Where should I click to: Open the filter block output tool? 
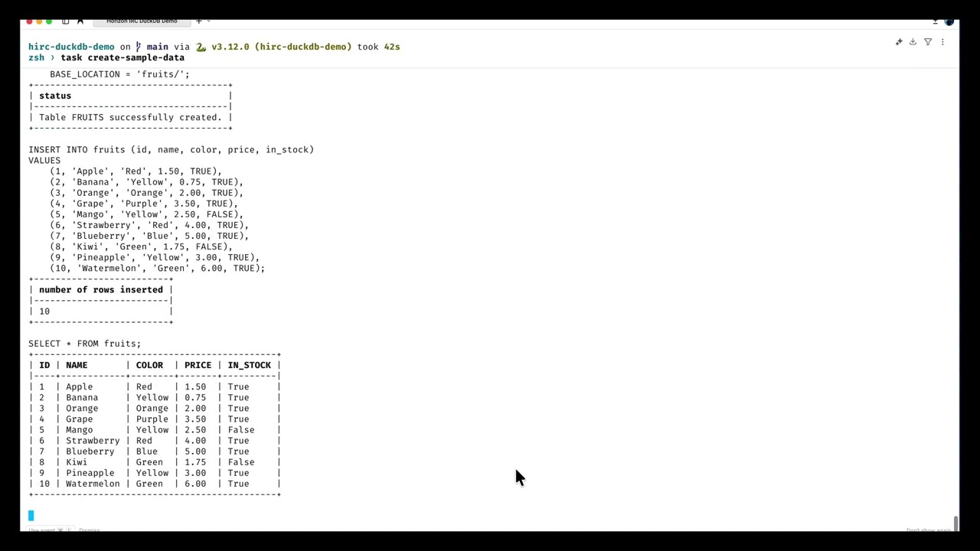(x=928, y=42)
